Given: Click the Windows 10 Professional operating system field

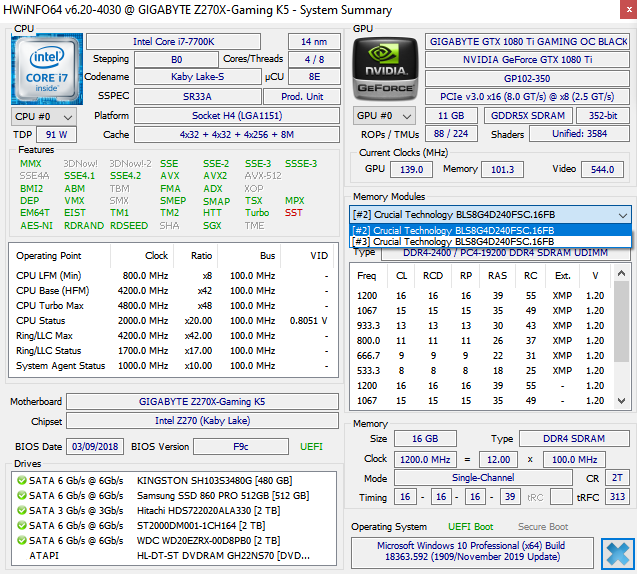Looking at the screenshot, I should pos(472,552).
